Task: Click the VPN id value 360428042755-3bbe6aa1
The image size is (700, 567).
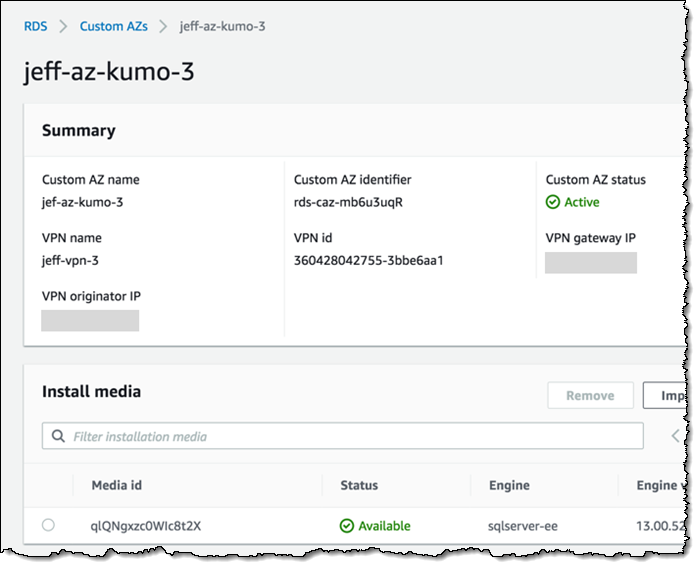Action: coord(368,260)
